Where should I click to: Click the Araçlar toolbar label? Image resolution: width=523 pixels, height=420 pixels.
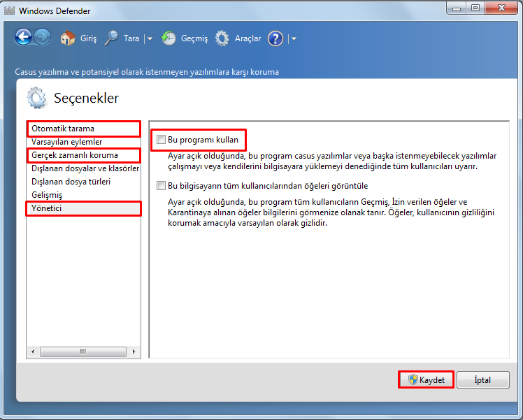248,38
